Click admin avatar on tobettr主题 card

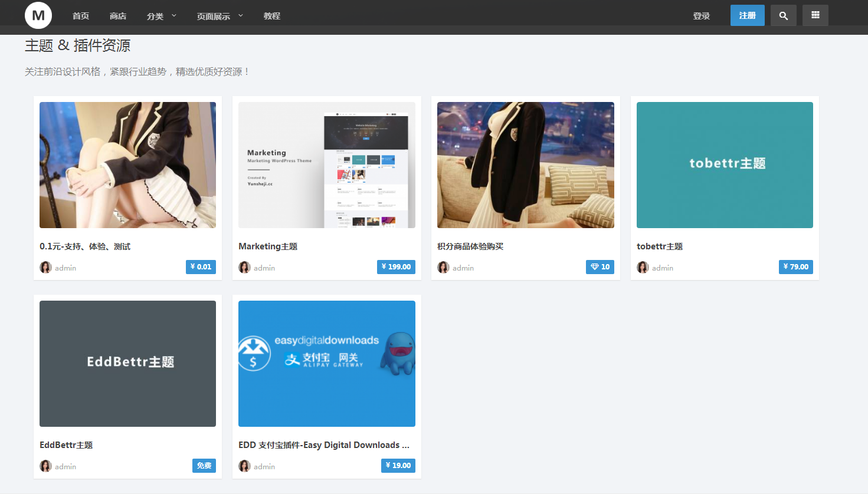coord(643,268)
